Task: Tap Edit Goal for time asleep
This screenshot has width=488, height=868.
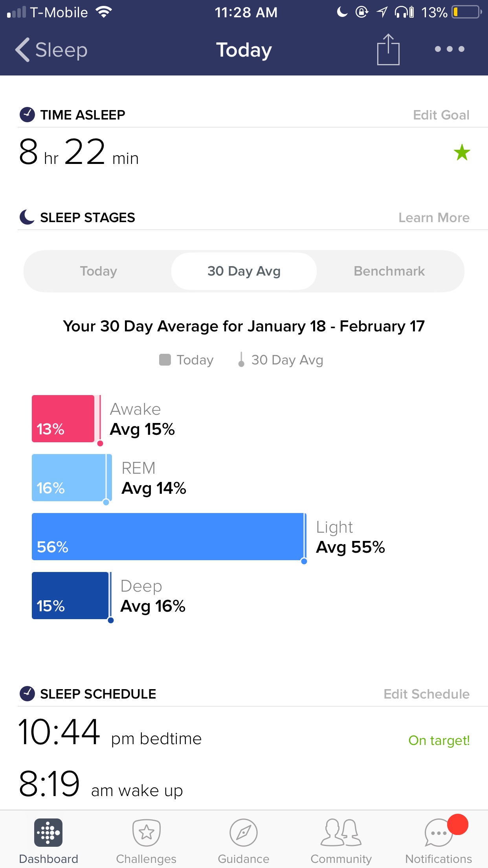Action: pos(441,115)
